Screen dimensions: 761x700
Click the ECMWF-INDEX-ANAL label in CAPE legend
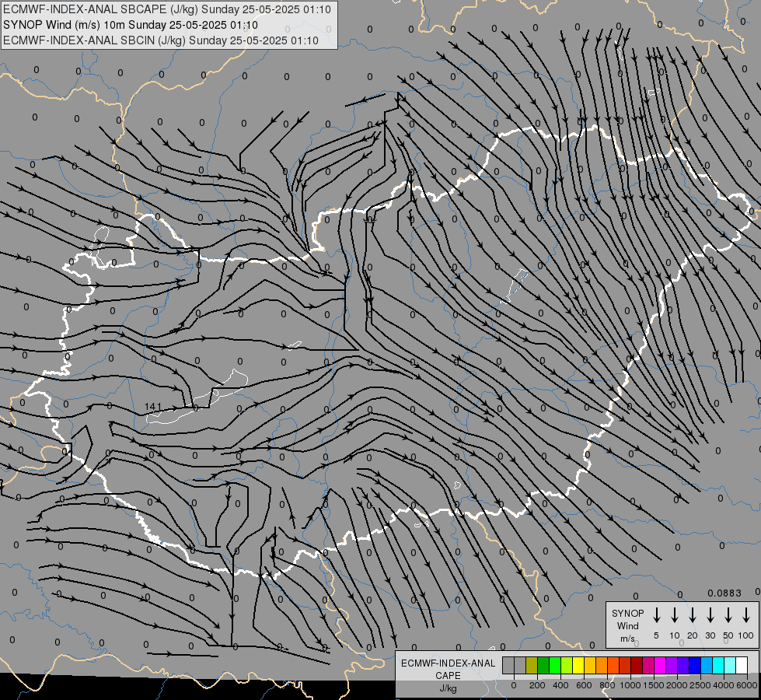point(448,663)
